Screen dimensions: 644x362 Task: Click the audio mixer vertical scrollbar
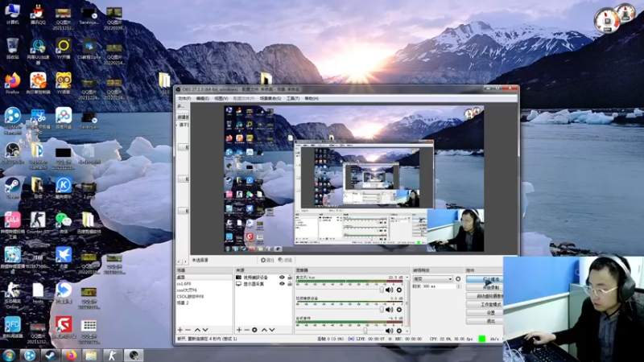tap(407, 304)
